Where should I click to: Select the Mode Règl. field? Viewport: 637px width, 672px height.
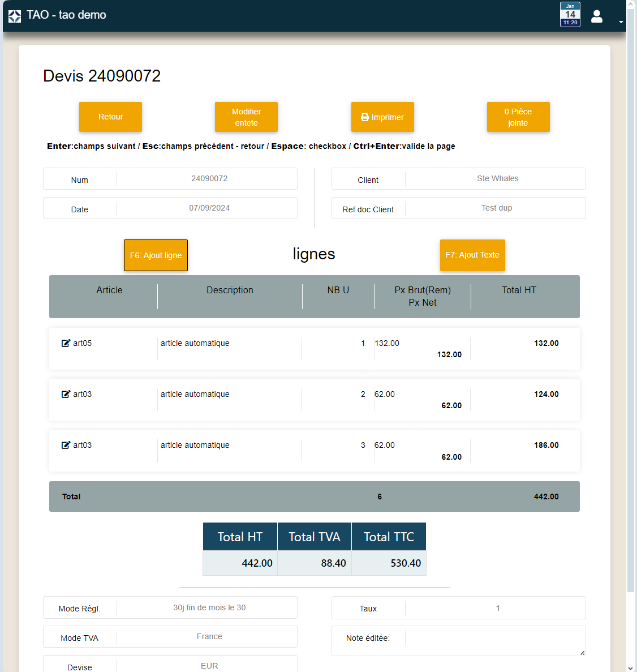(209, 607)
